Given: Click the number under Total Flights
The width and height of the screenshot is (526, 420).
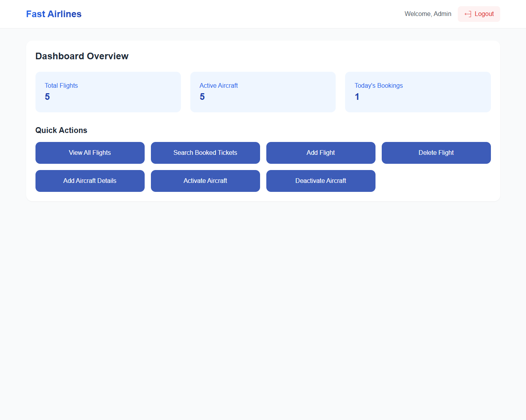Looking at the screenshot, I should (x=47, y=97).
